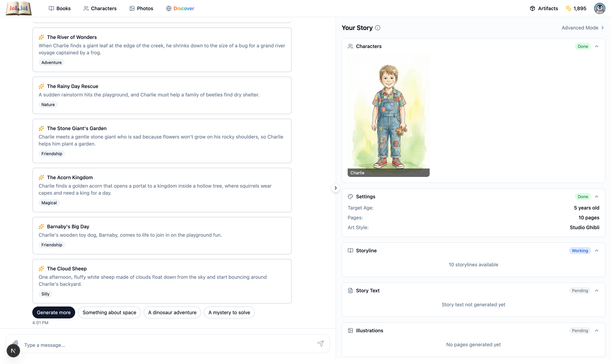Click the Story Text document icon
Screen dimensions: 611x364
click(350, 290)
